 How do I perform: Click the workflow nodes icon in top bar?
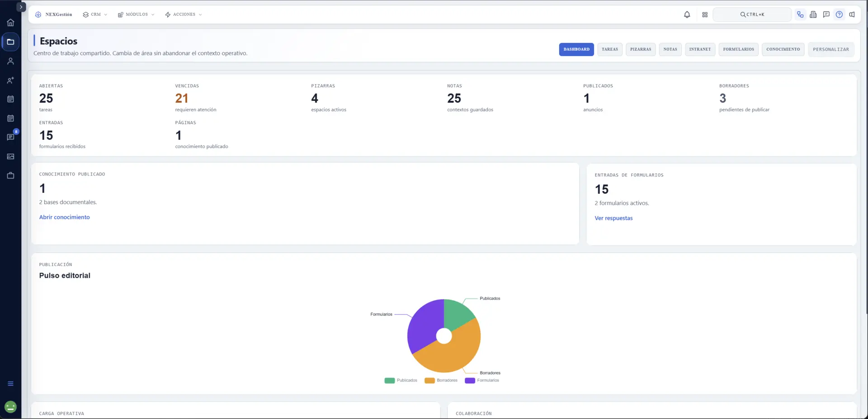tap(800, 14)
